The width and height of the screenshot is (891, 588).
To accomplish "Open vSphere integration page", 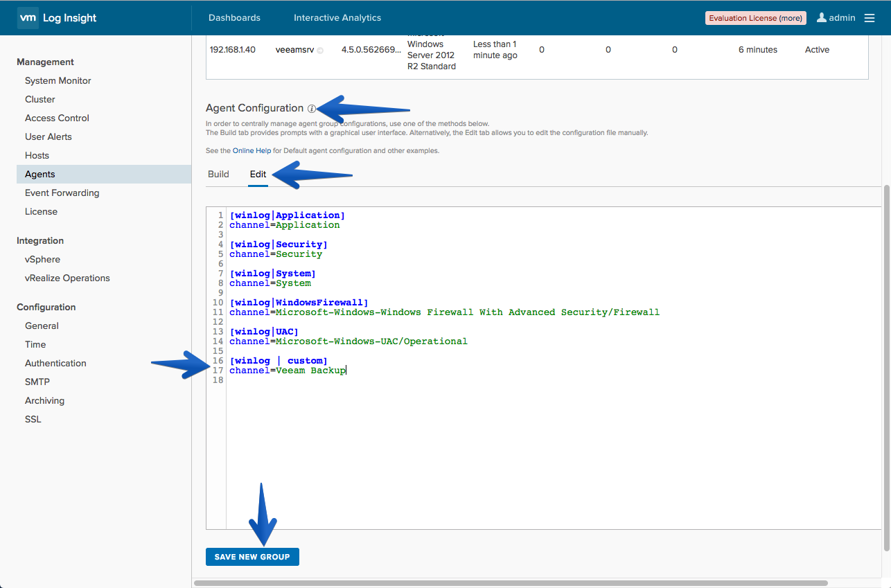I will point(42,259).
